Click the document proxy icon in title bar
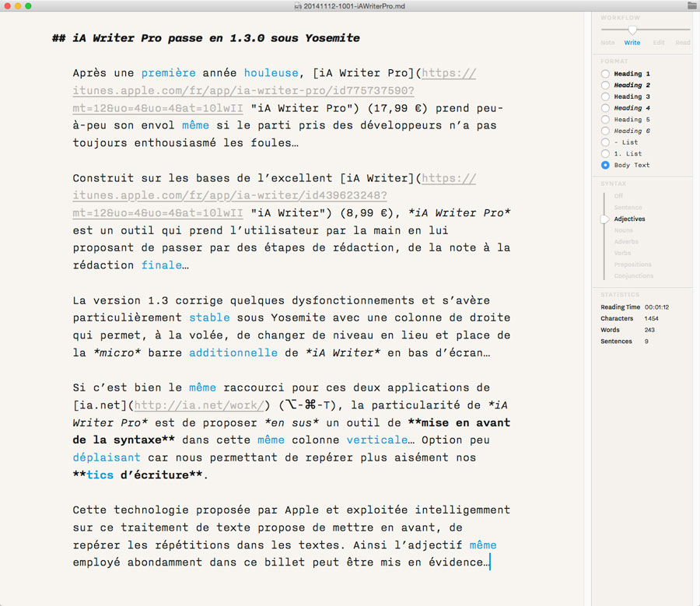Screen dimensions: 700x606 [298, 6]
